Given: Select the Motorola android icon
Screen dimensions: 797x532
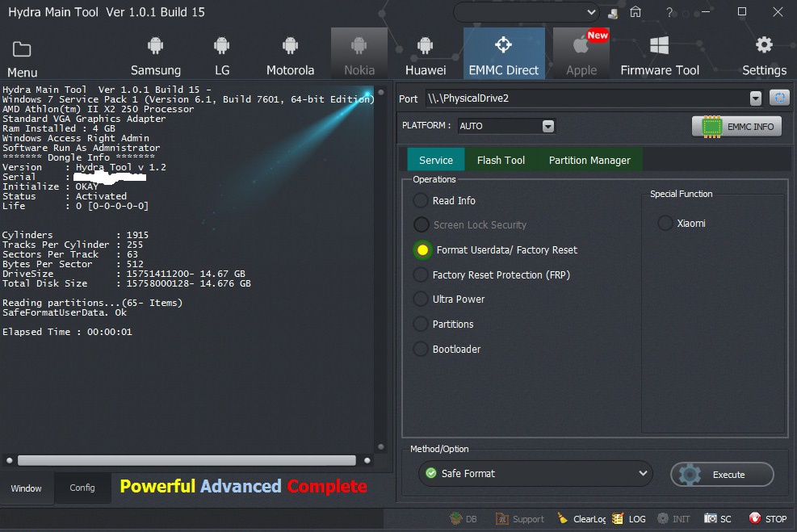Looking at the screenshot, I should (290, 46).
